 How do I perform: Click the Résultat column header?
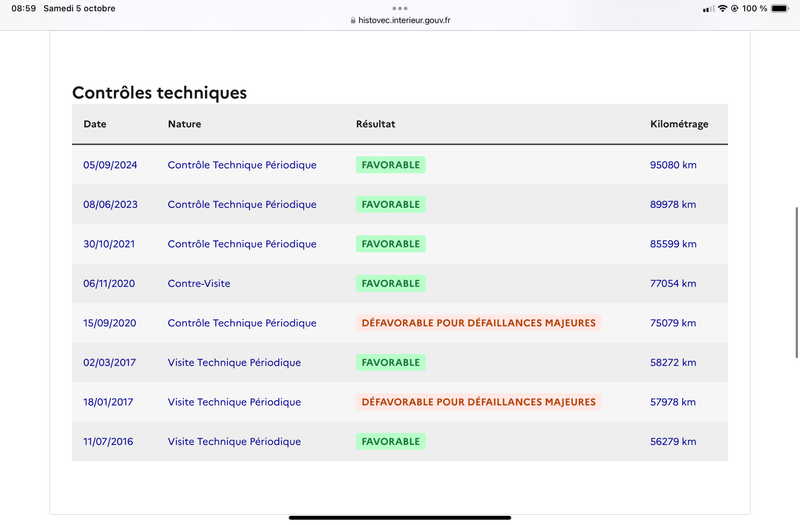pyautogui.click(x=376, y=124)
